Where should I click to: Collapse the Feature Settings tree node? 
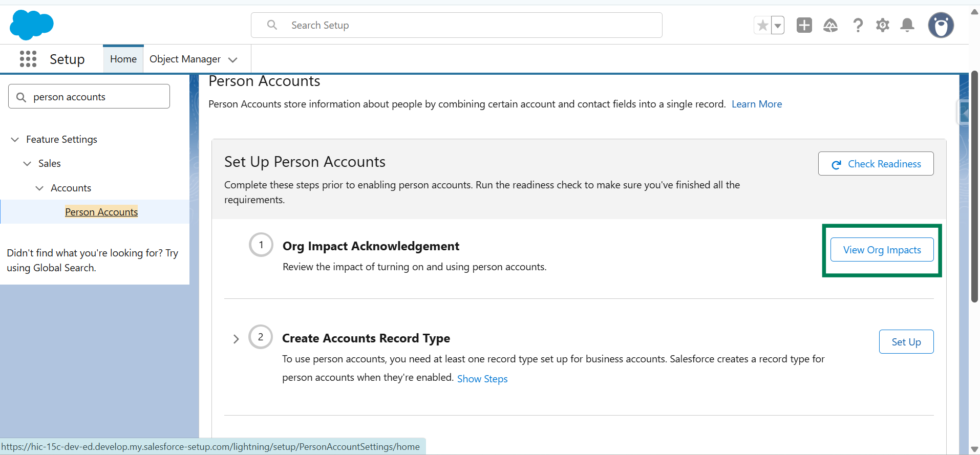(x=15, y=139)
